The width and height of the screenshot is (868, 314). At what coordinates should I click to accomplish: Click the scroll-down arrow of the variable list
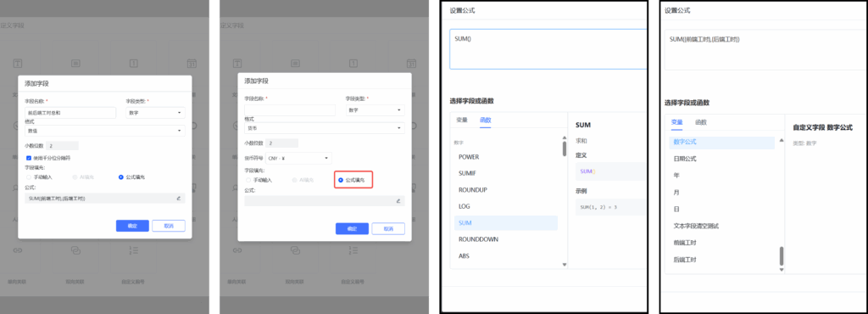(782, 270)
